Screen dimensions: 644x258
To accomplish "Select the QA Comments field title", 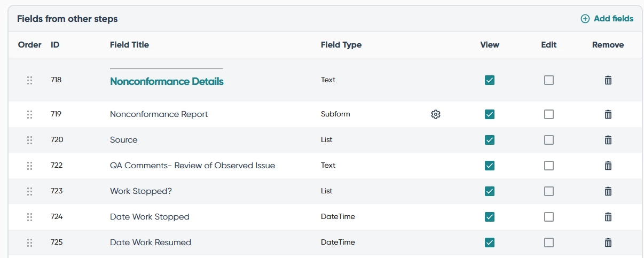I will [x=192, y=166].
